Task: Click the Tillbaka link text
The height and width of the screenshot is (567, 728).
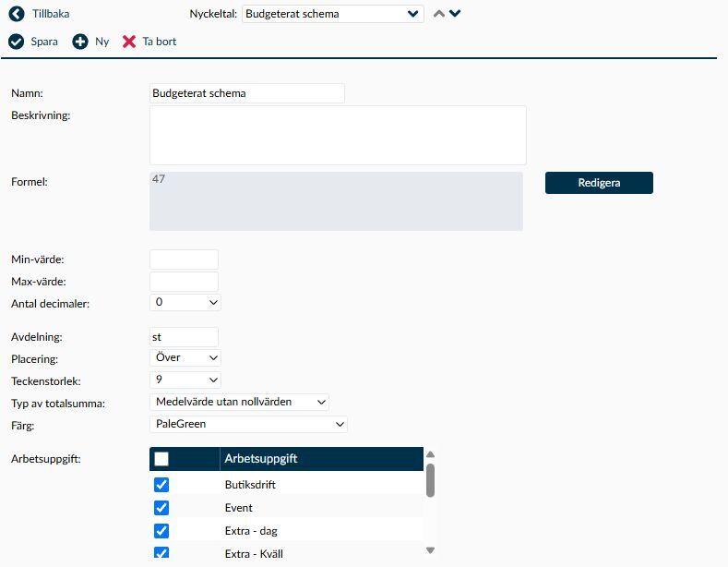Action: (51, 14)
